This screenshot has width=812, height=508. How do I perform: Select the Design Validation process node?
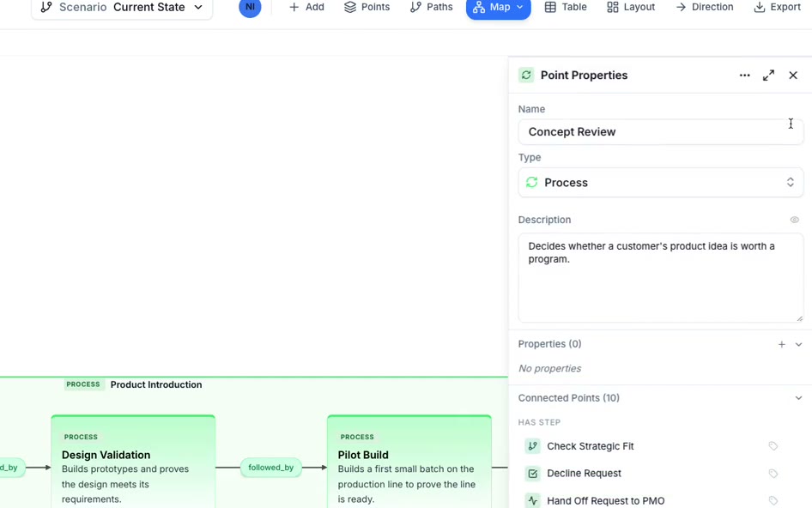133,462
